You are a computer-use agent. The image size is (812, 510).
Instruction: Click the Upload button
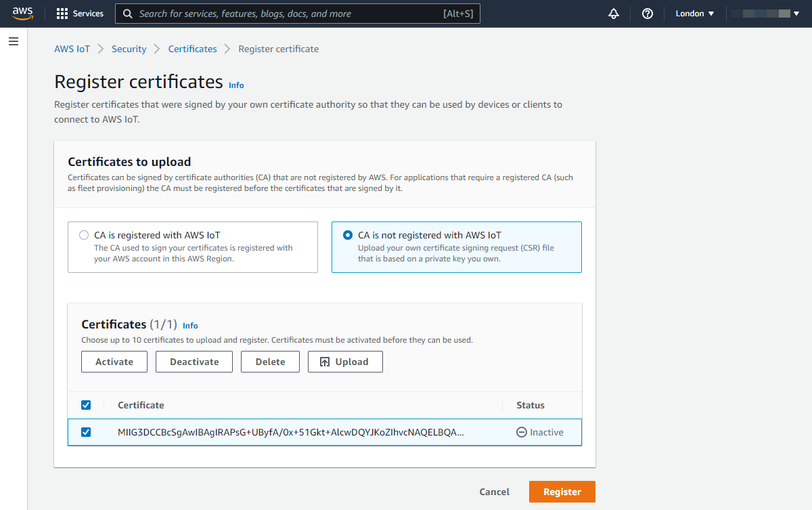click(345, 362)
